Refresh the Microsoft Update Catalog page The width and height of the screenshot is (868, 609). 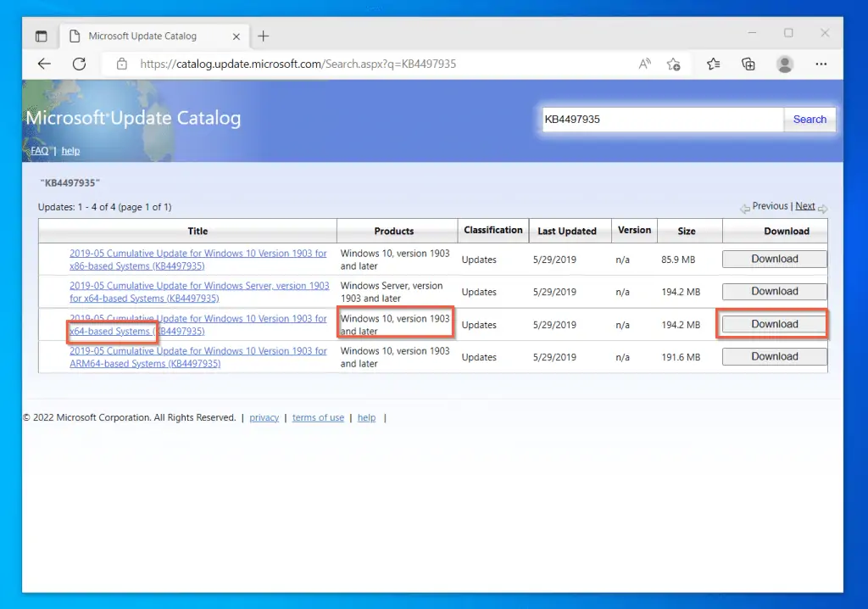coord(79,64)
